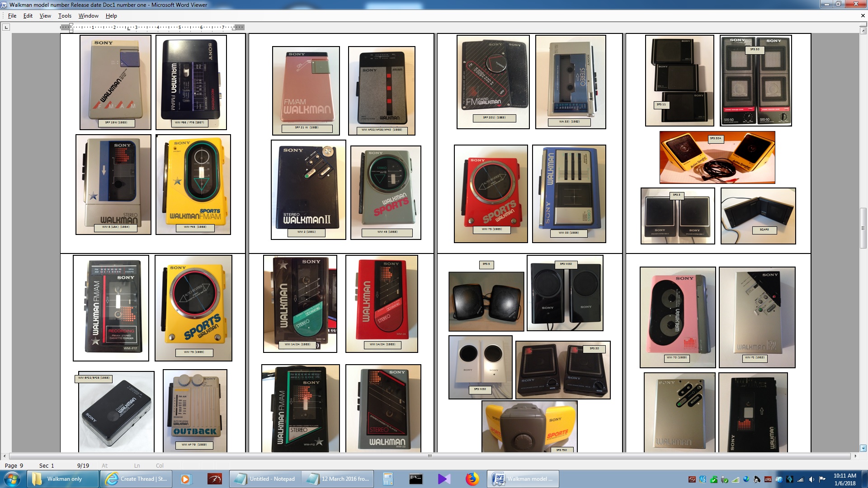The image size is (868, 488).
Task: Open the View menu
Action: 45,16
